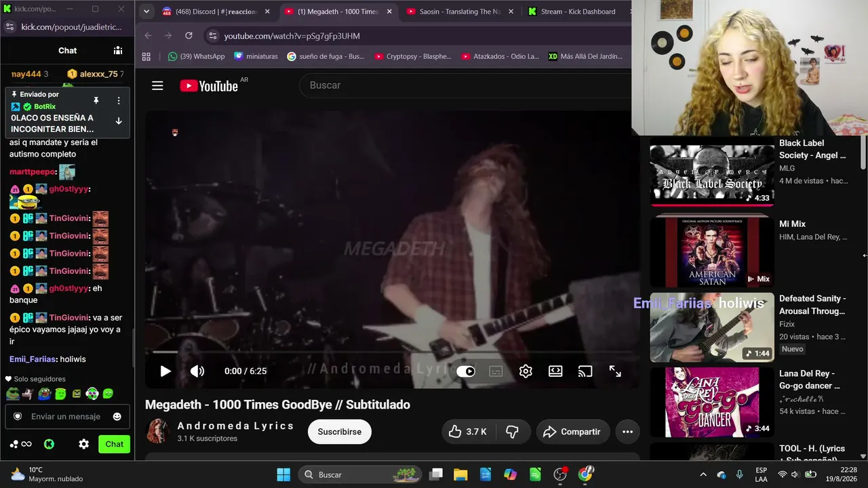
Task: Open File Explorer from taskbar
Action: pyautogui.click(x=460, y=474)
